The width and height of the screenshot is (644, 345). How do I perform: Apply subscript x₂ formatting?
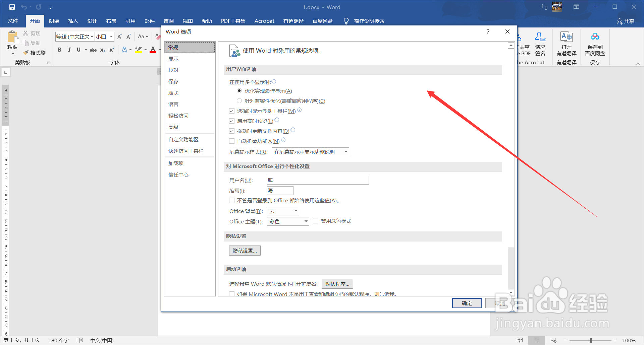pos(103,50)
